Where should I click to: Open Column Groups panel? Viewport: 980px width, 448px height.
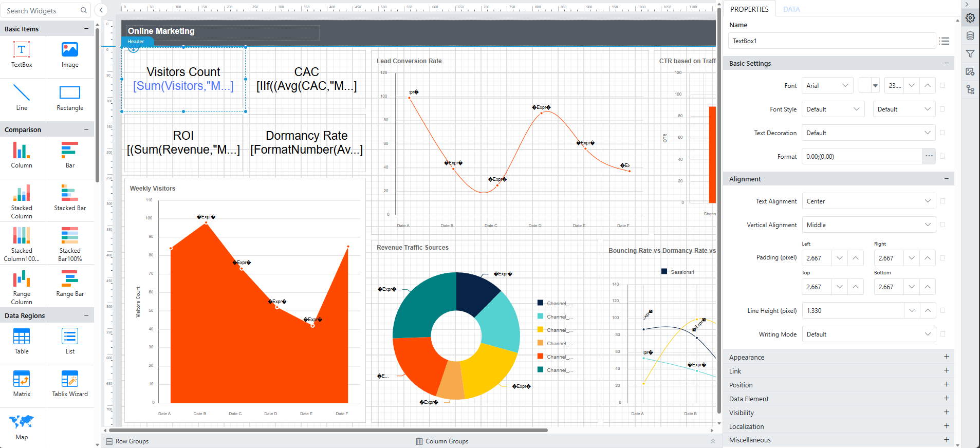point(442,441)
